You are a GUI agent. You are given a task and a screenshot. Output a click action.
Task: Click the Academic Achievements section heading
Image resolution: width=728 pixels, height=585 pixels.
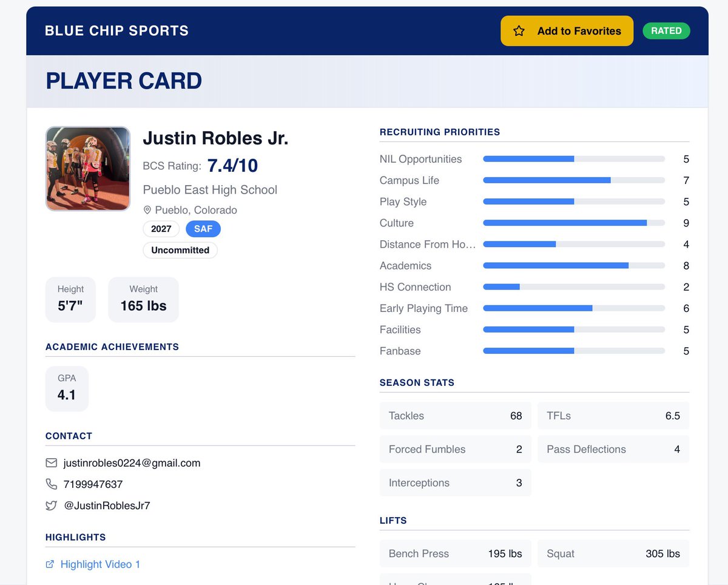point(112,347)
